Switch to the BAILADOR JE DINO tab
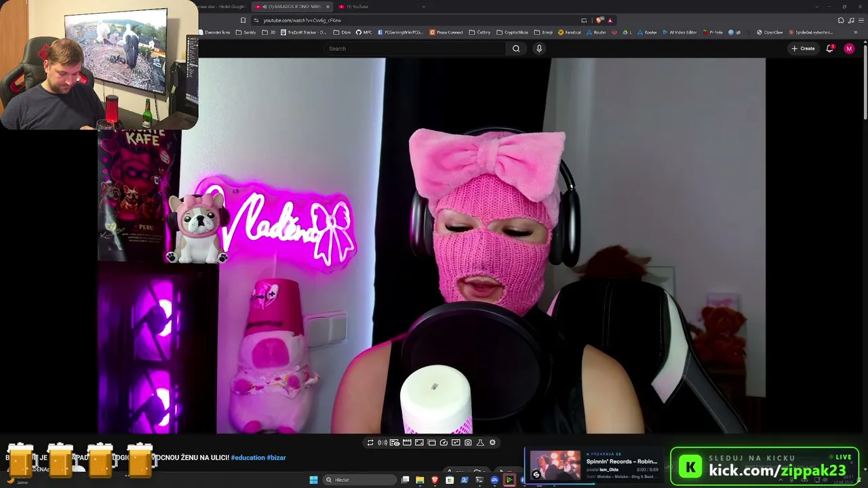The image size is (868, 488). click(x=292, y=7)
